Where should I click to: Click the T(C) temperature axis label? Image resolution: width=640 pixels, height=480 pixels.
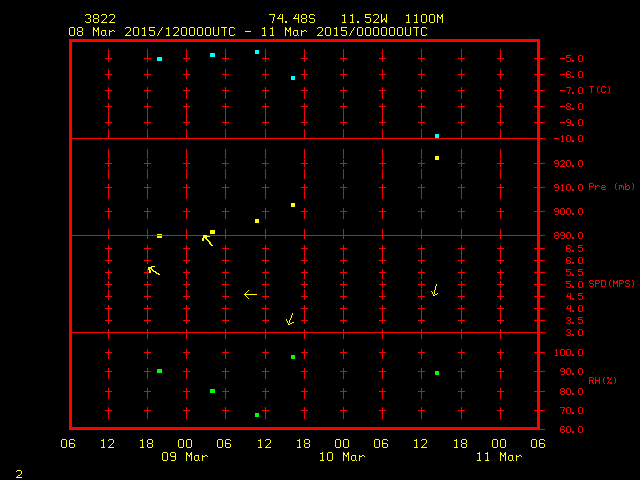599,90
